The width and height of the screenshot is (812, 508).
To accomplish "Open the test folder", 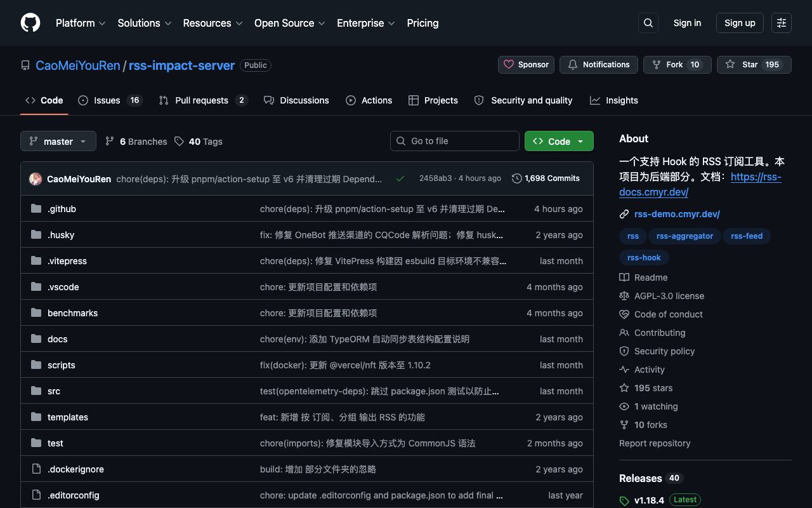I will [55, 443].
